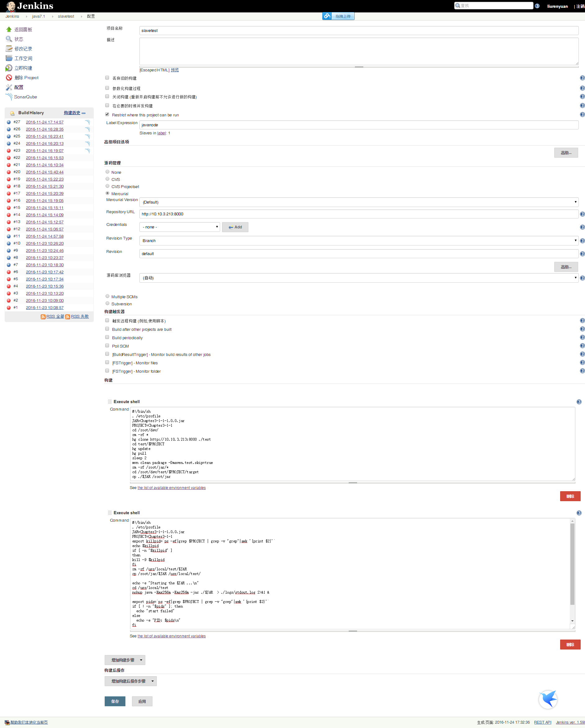Enable Build periodically checkbox
Viewport: 585px width, 728px height.
tap(107, 337)
